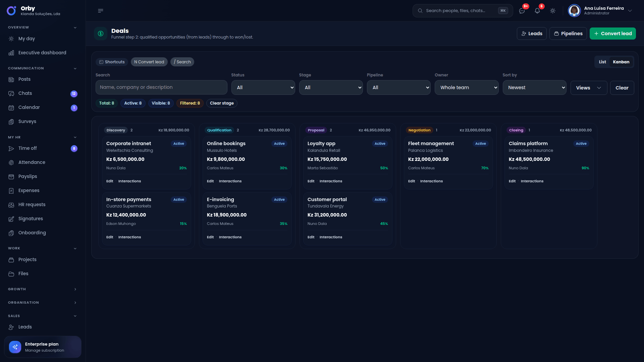Open Surveys page

click(43, 121)
